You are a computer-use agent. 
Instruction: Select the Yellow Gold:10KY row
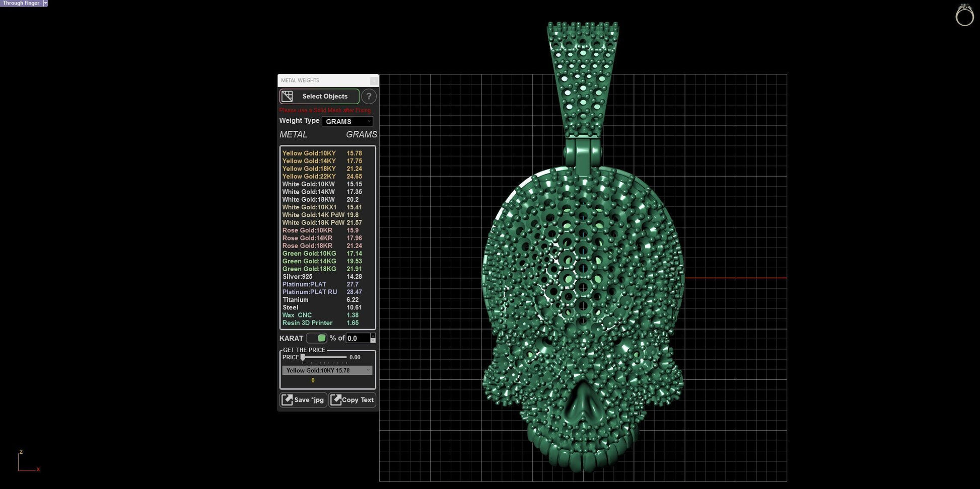327,153
